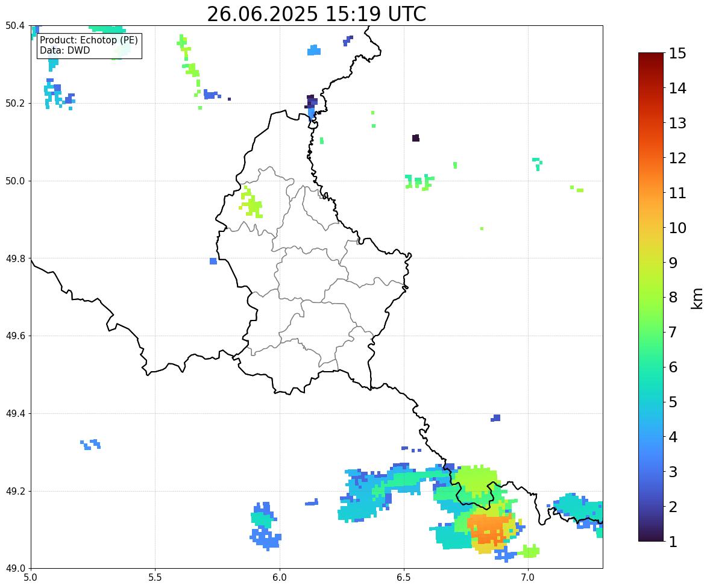Click colorbar tick label 8
The width and height of the screenshot is (710, 588).
coord(673,298)
